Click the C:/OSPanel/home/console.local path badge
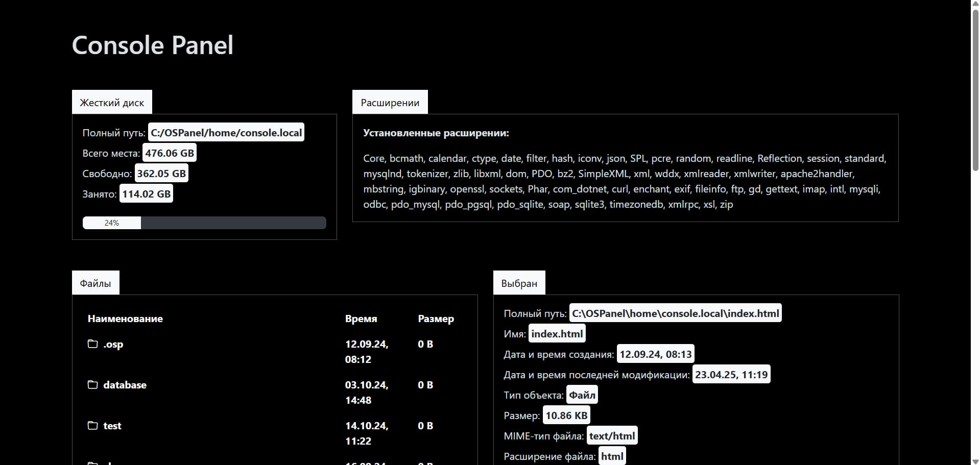Screen dimensions: 980x465 tap(226, 133)
